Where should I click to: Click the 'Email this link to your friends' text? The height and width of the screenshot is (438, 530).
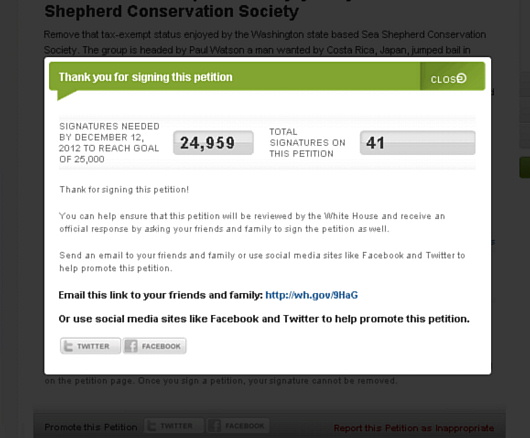coord(161,295)
